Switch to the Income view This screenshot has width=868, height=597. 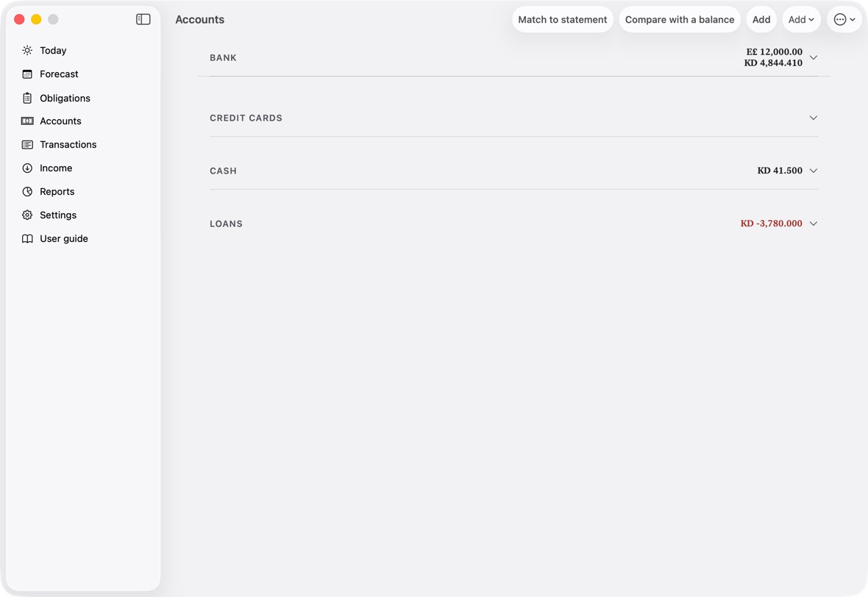pos(56,168)
